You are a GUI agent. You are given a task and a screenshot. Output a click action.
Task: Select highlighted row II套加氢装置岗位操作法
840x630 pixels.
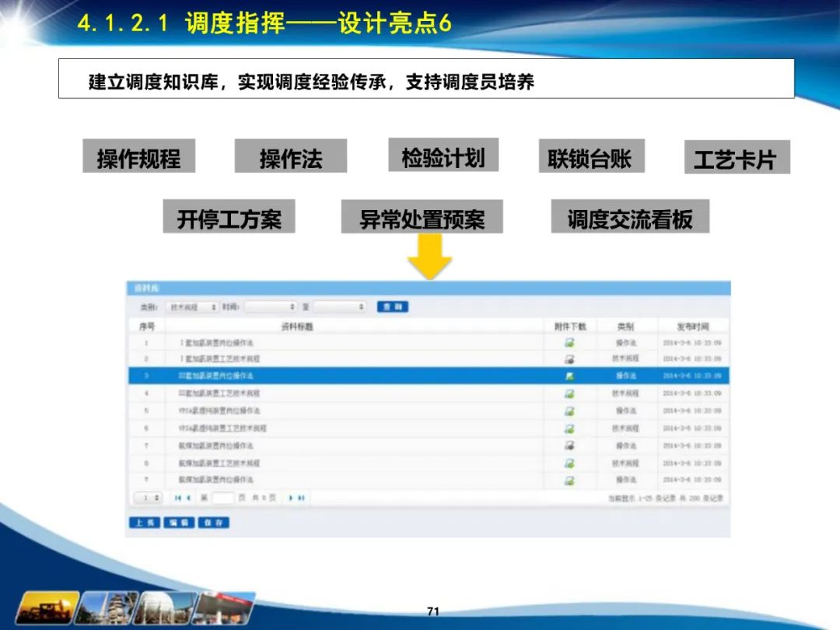pyautogui.click(x=429, y=376)
